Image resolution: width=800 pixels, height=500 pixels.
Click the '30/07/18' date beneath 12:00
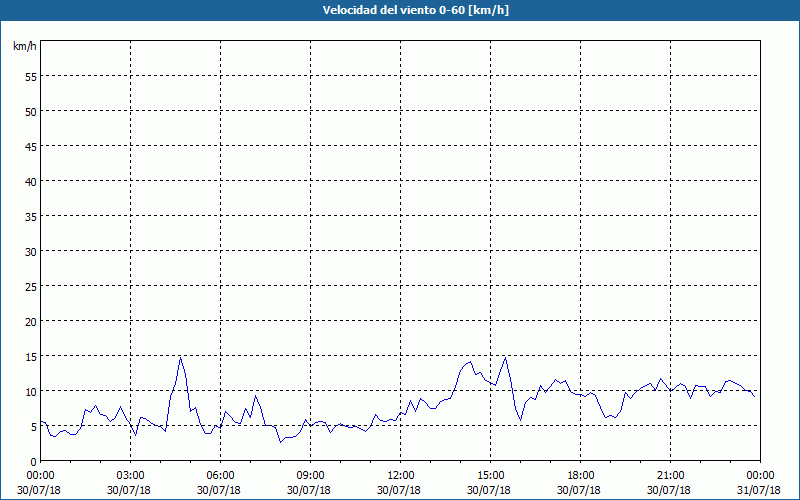(x=399, y=490)
